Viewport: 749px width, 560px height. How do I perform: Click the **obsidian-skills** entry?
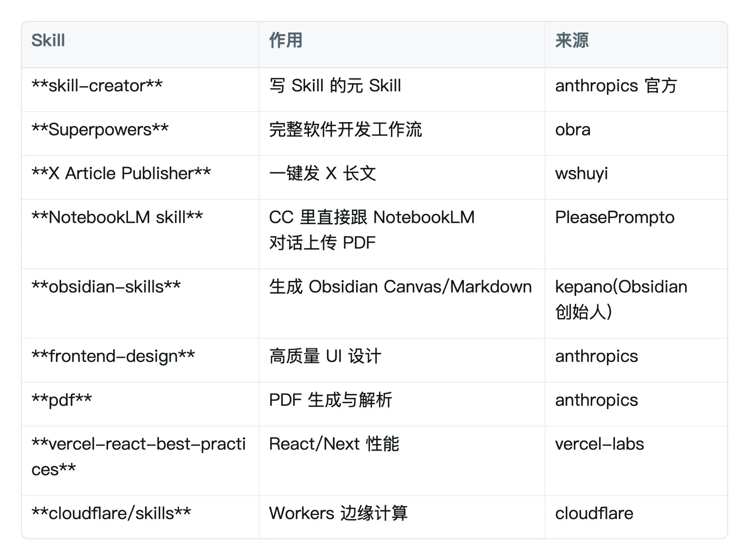click(106, 287)
